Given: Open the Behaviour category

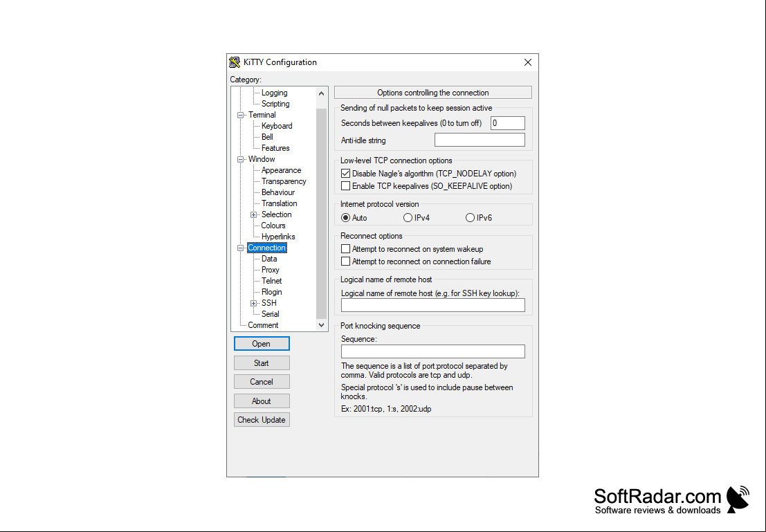Looking at the screenshot, I should [278, 192].
